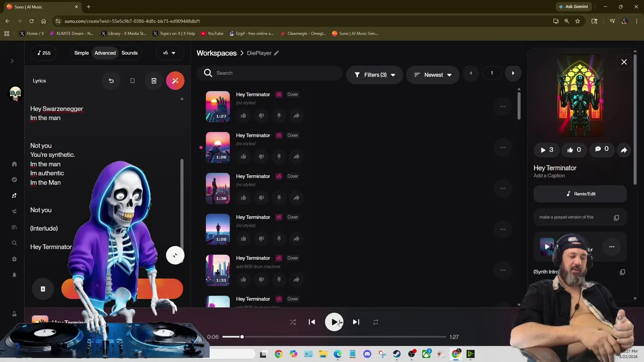Open the three-dot menu on the source track

coord(612,247)
